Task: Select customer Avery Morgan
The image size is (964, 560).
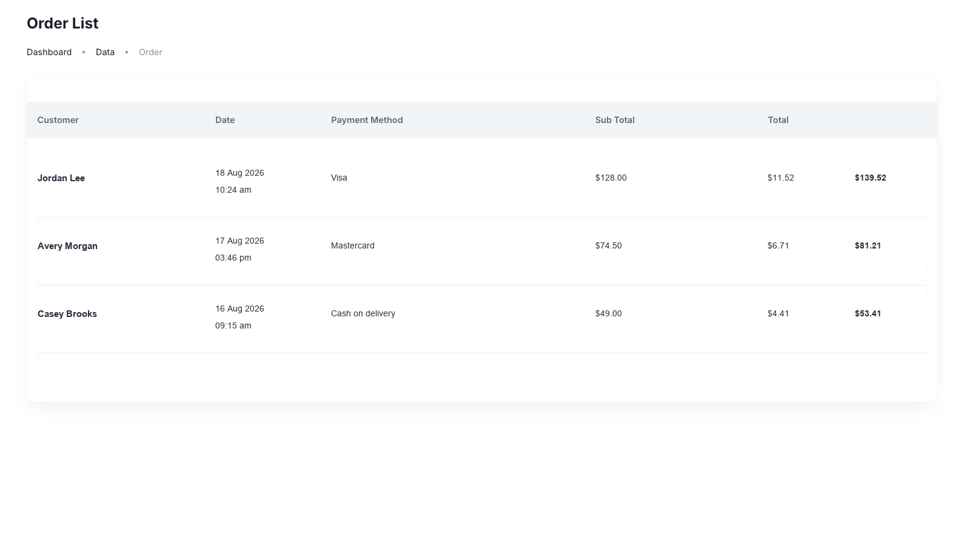Action: pos(67,246)
